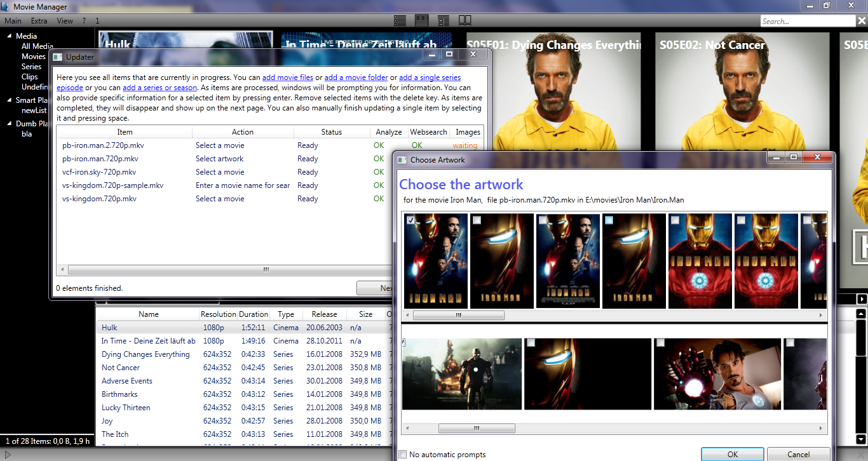Click the add movie files link
This screenshot has height=461, width=868.
point(288,77)
